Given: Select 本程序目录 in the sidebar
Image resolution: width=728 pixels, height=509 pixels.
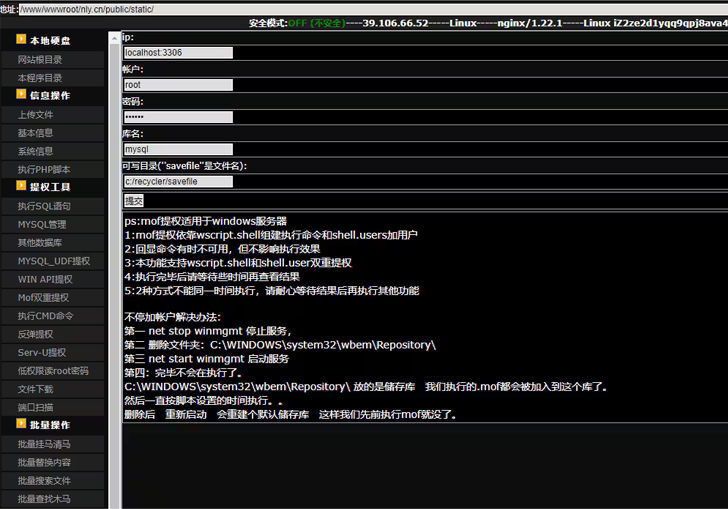Looking at the screenshot, I should [40, 78].
